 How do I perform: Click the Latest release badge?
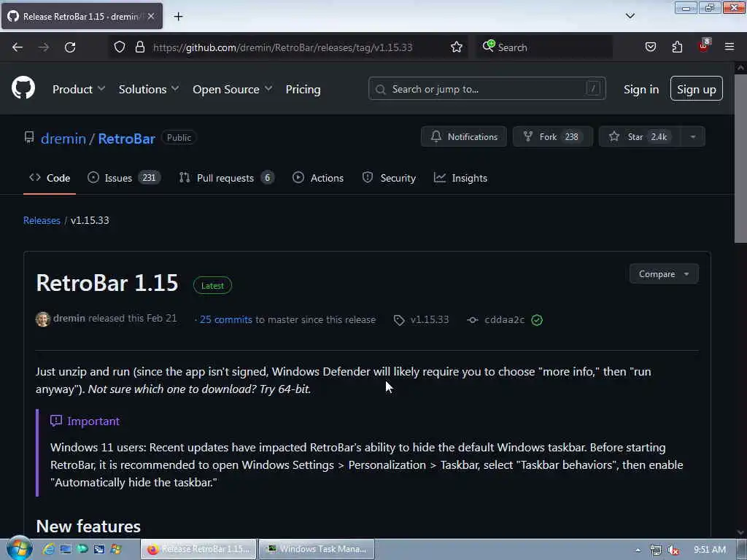coord(212,286)
